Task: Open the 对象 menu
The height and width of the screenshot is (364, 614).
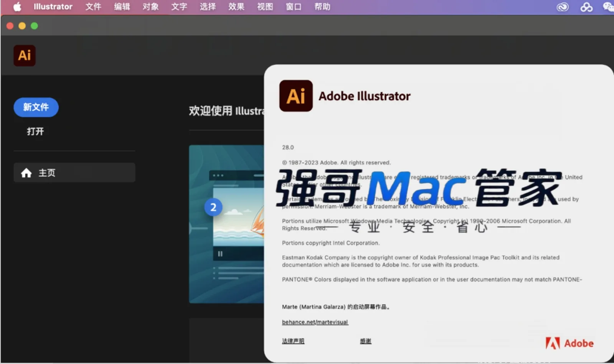Action: click(150, 7)
